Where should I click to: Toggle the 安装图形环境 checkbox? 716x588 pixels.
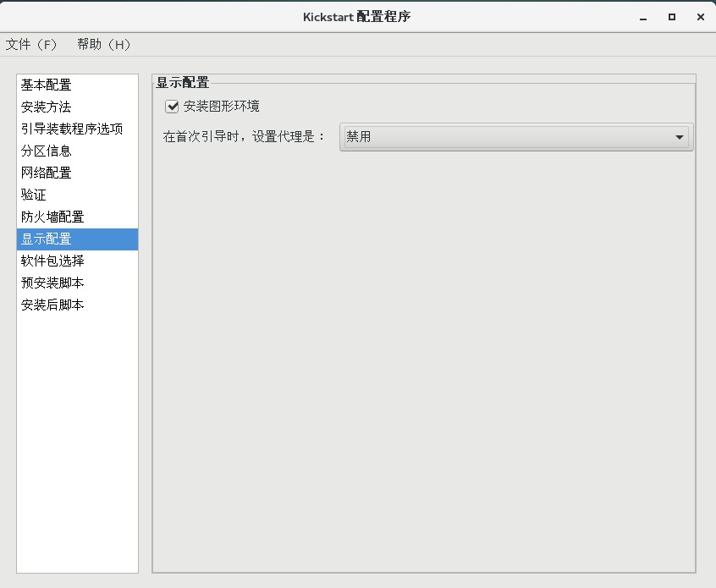(172, 107)
